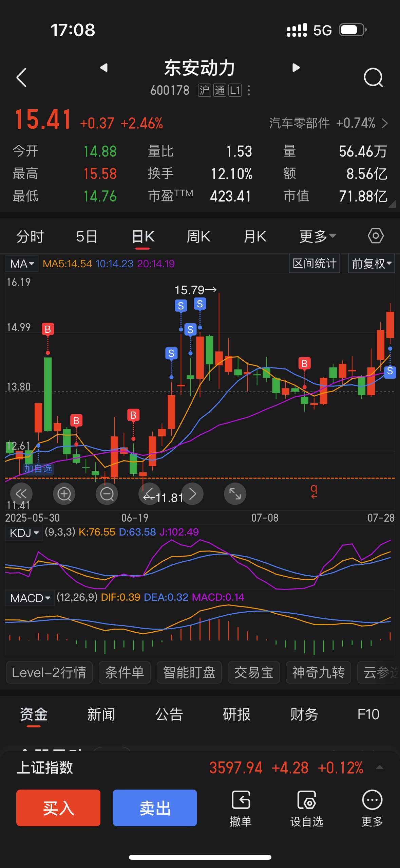The width and height of the screenshot is (400, 868).
Task: Open the F10 tab
Action: 368,714
